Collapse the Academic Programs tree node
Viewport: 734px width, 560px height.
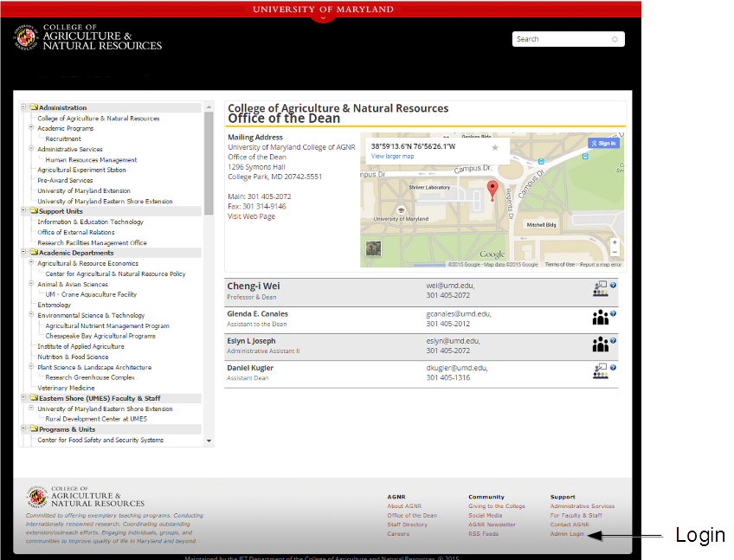31,127
